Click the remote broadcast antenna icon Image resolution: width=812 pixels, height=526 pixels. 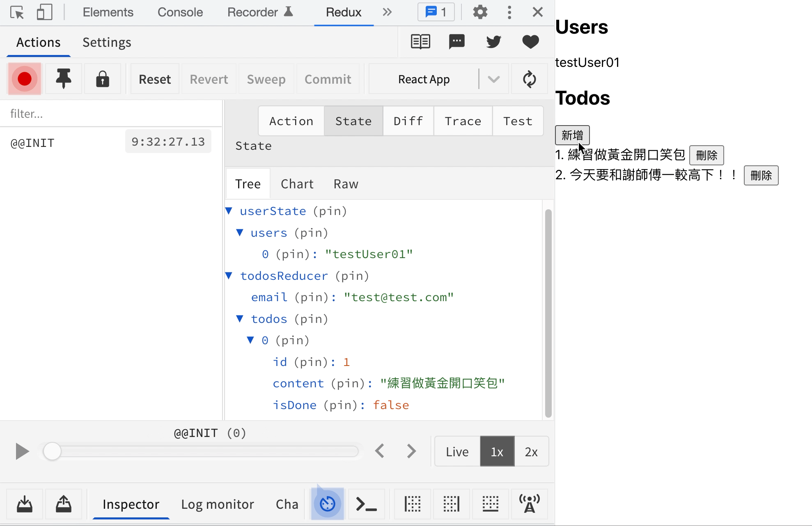click(530, 504)
